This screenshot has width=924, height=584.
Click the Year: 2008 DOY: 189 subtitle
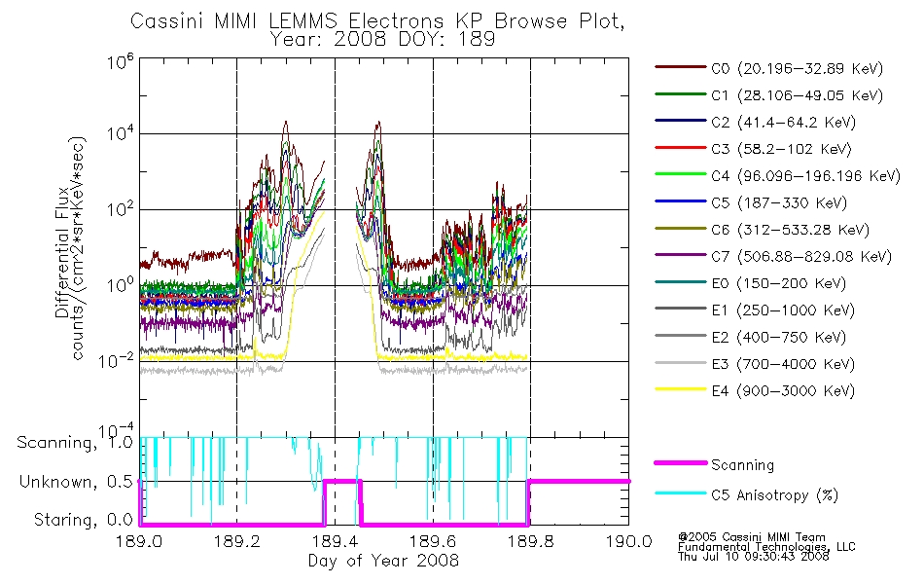[382, 40]
